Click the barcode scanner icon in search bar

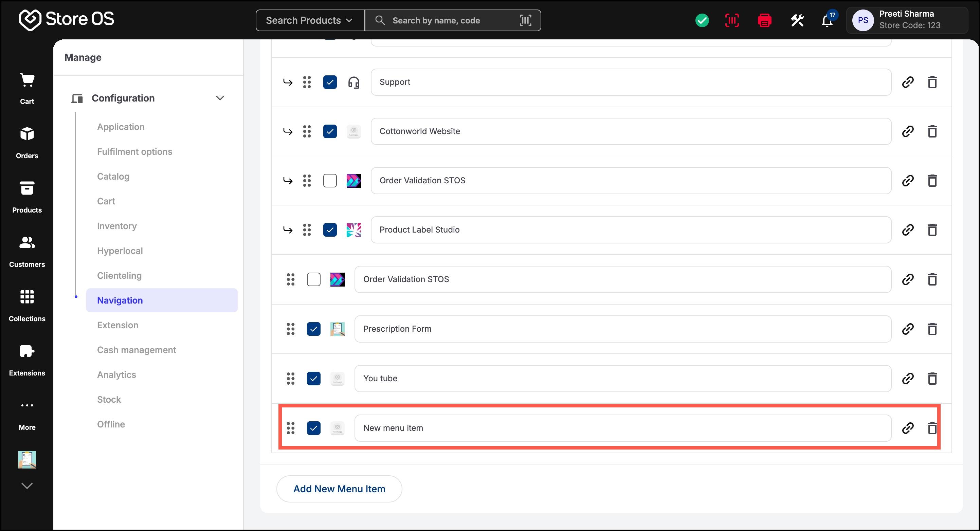[525, 20]
